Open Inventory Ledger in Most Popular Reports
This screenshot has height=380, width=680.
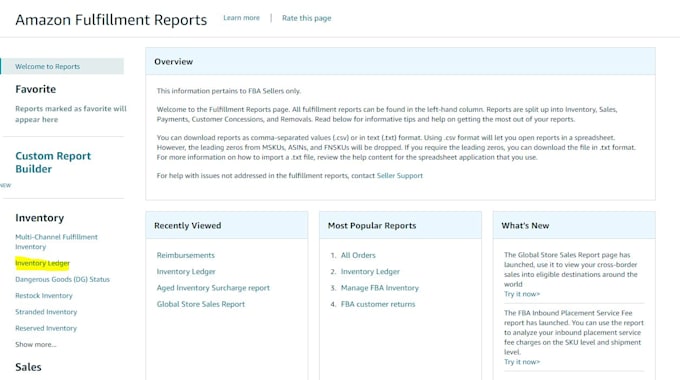tap(370, 272)
